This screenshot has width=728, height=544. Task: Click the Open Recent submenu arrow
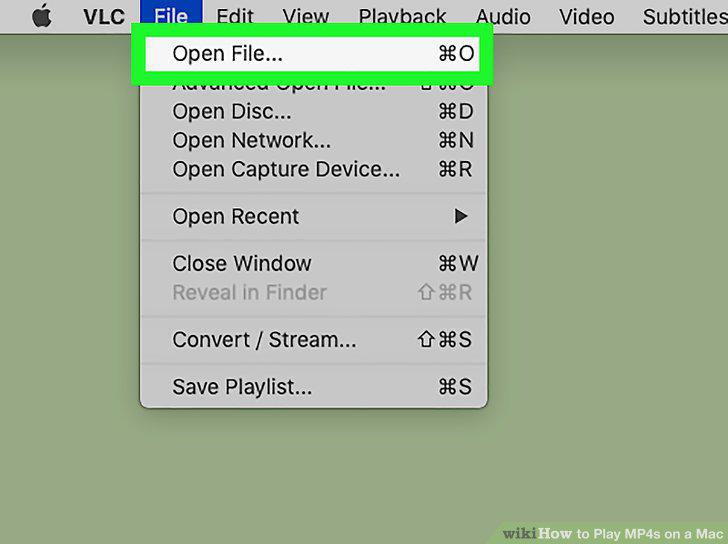(x=461, y=216)
